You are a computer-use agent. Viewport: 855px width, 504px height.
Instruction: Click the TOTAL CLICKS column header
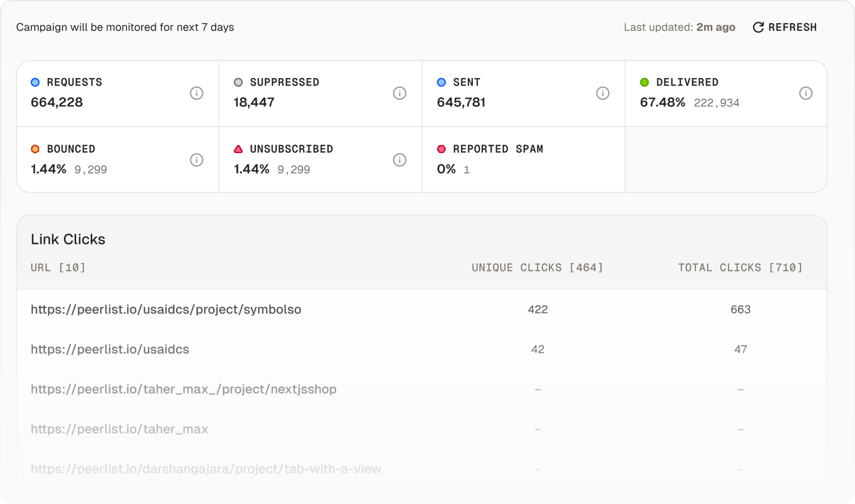[740, 268]
